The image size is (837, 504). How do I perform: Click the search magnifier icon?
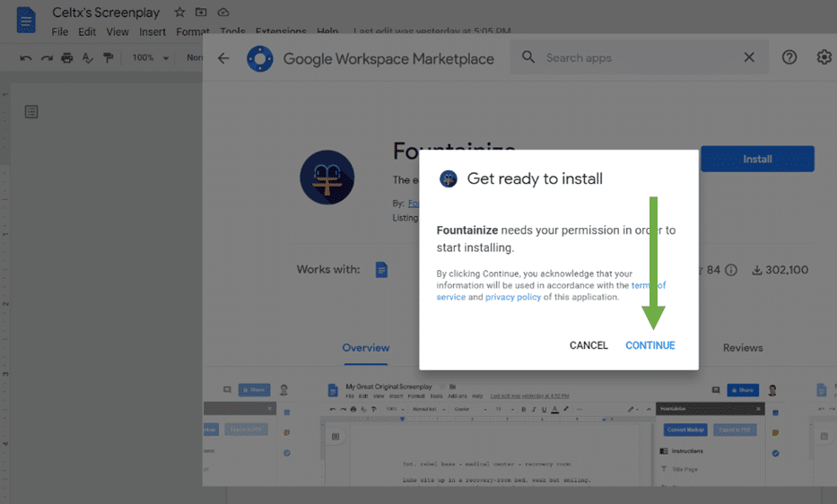(527, 56)
